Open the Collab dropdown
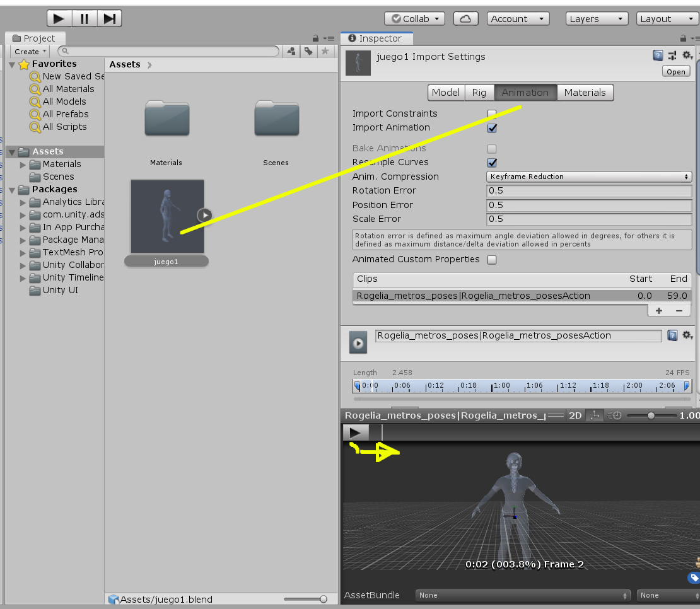The image size is (700, 609). tap(415, 19)
